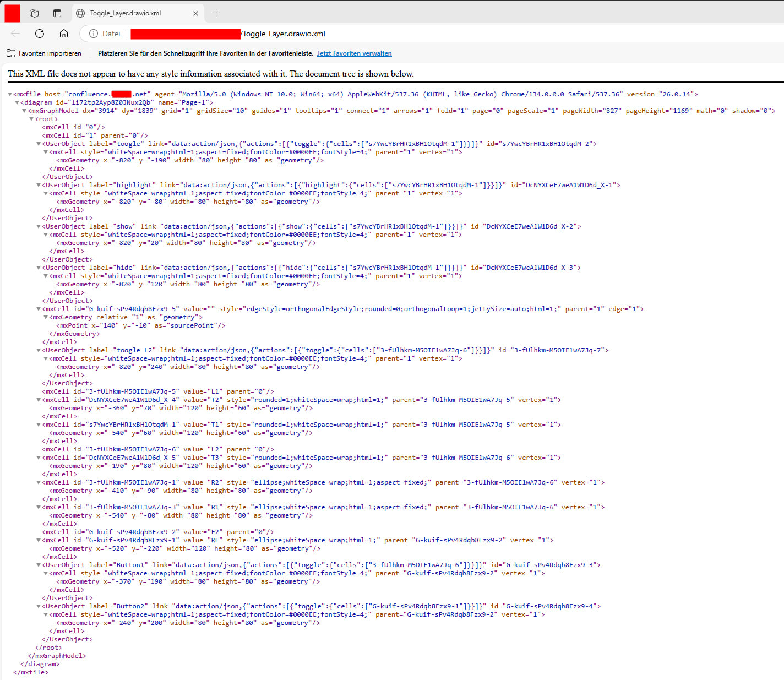784x680 pixels.
Task: Collapse UserObject labeled "highlight"
Action: 39,185
